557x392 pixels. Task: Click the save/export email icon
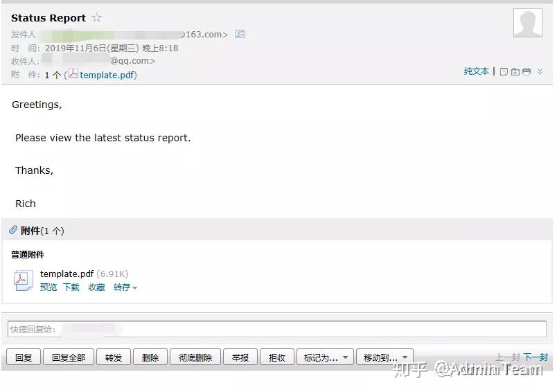point(515,72)
